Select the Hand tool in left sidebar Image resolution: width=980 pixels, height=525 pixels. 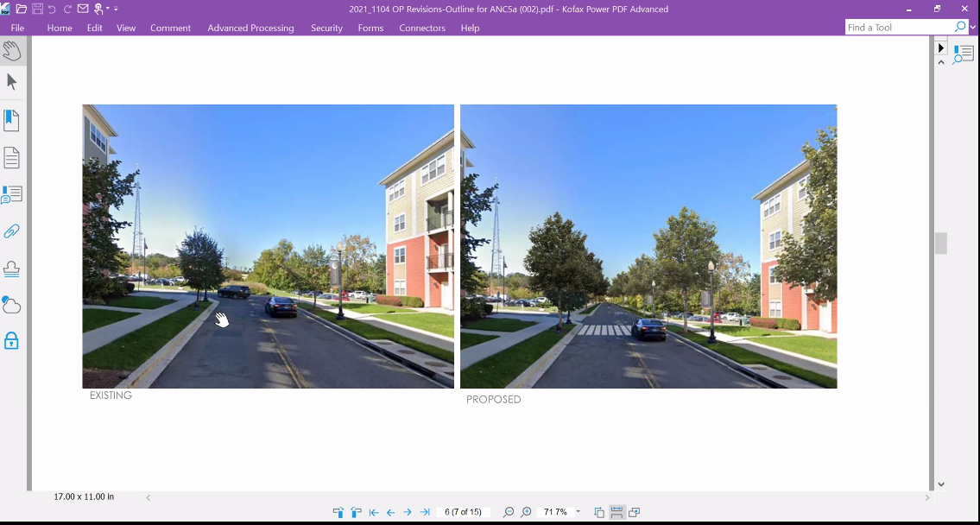click(x=12, y=51)
